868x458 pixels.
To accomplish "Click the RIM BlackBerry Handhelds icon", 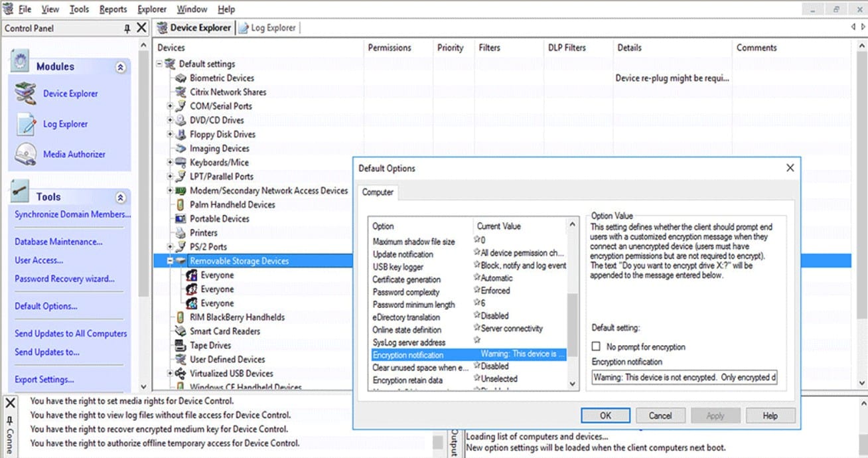I will tap(180, 317).
